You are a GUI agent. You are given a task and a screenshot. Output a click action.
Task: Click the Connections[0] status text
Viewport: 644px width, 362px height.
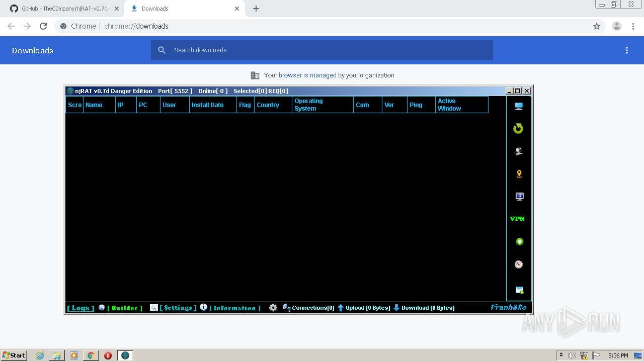313,308
